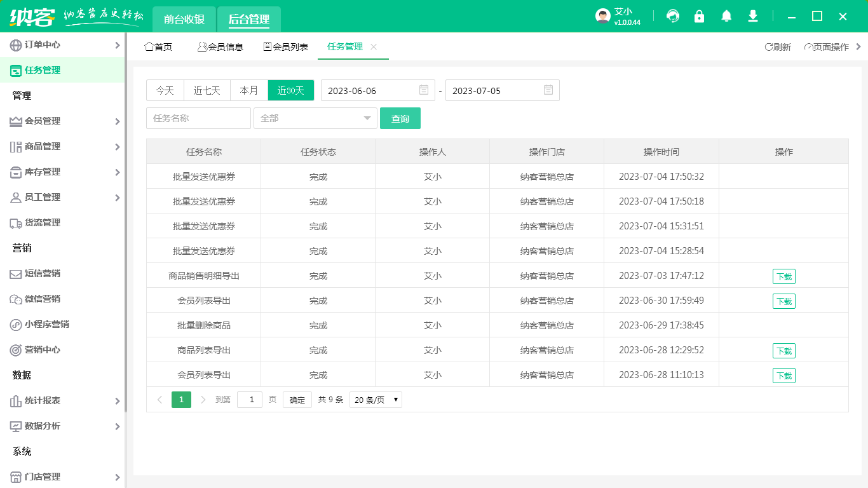Image resolution: width=868 pixels, height=488 pixels.
Task: Open calendar icon in end date field
Action: (548, 90)
